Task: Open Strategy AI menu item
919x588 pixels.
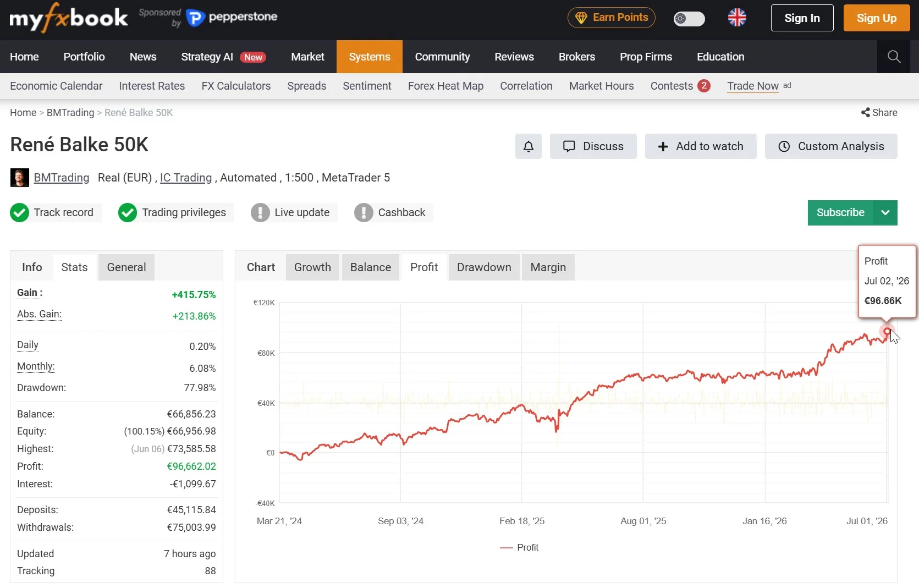Action: (223, 57)
